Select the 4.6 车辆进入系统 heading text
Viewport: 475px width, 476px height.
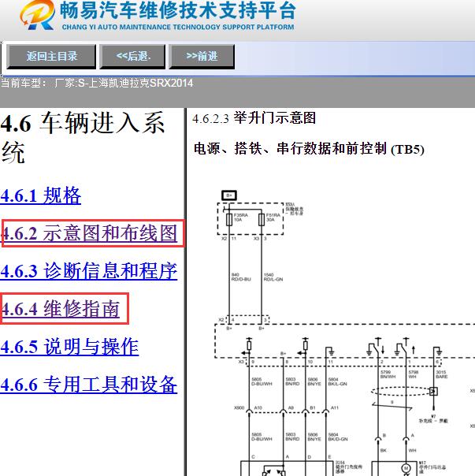coord(83,137)
